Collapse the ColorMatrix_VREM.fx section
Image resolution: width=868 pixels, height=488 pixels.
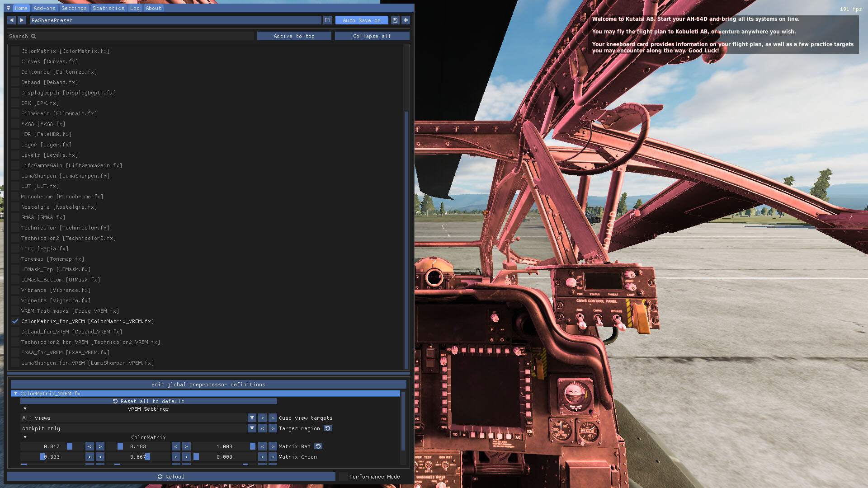click(x=16, y=394)
